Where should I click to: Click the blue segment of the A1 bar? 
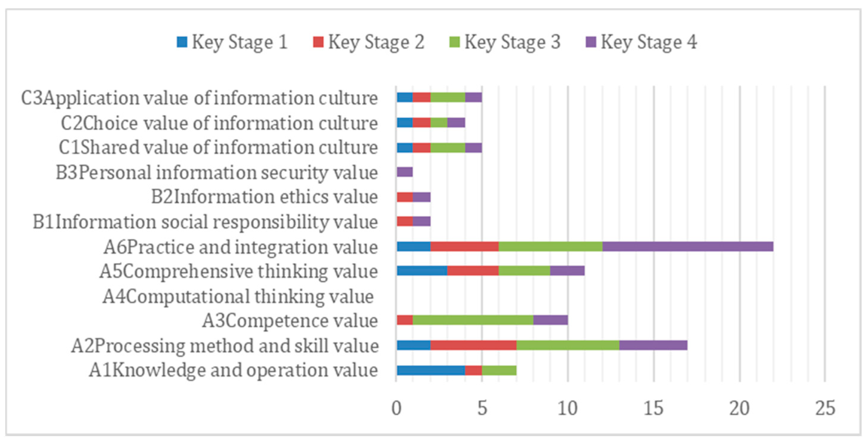pos(431,370)
